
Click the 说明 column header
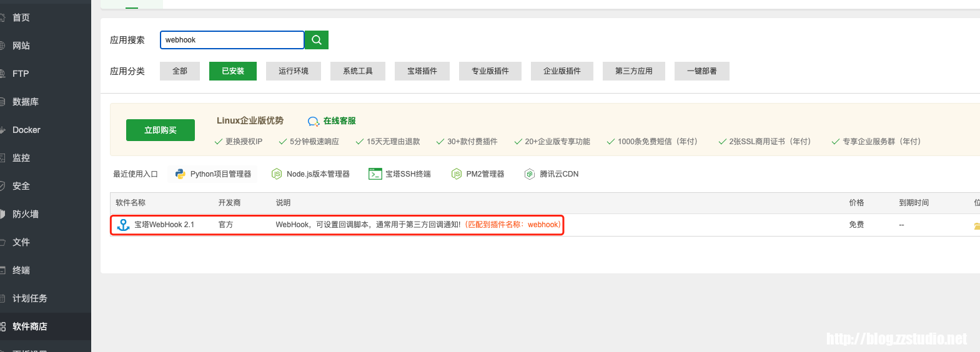(283, 203)
